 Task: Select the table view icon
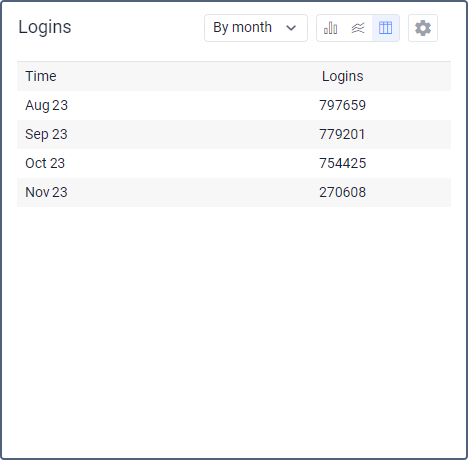(385, 28)
